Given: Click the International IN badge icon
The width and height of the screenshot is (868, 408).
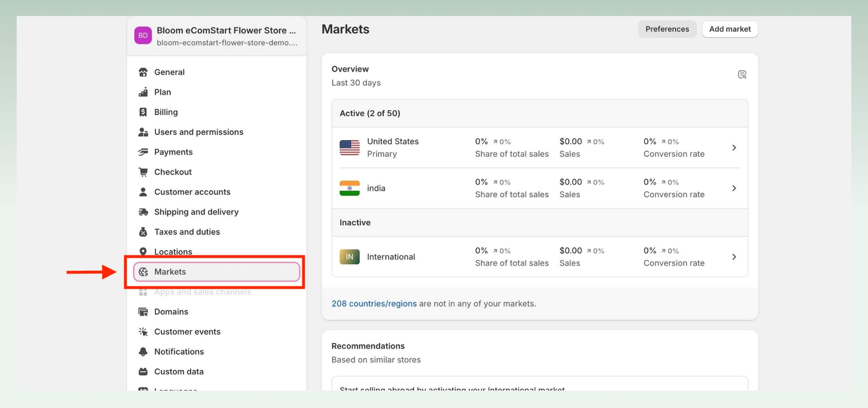Looking at the screenshot, I should coord(349,257).
